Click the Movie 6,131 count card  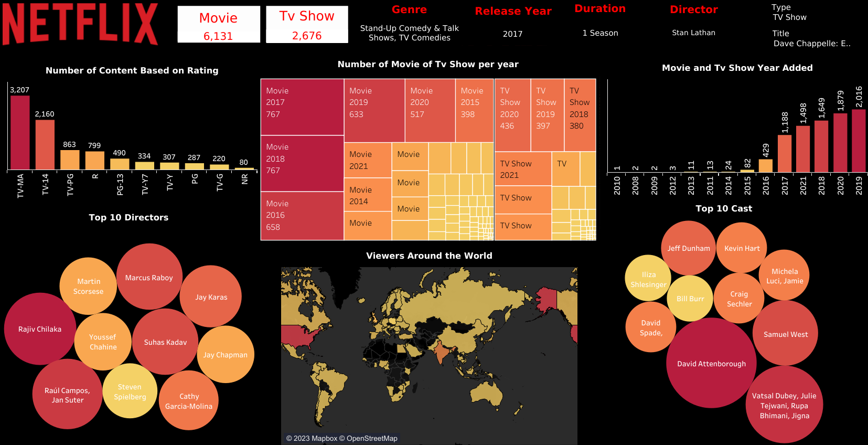tap(219, 25)
